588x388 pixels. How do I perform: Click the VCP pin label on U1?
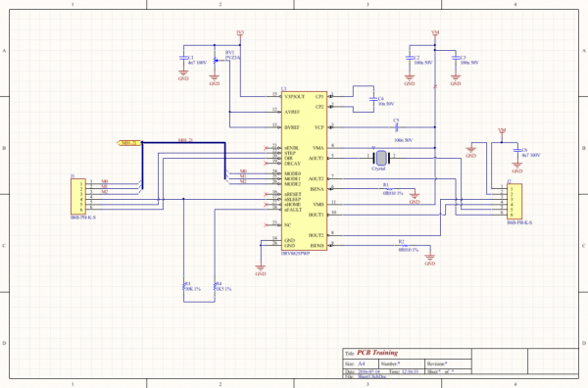click(319, 127)
